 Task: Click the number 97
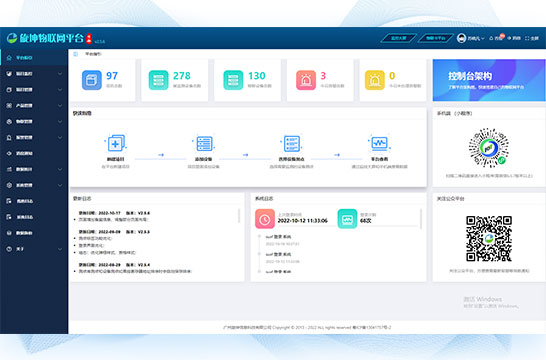coord(112,76)
